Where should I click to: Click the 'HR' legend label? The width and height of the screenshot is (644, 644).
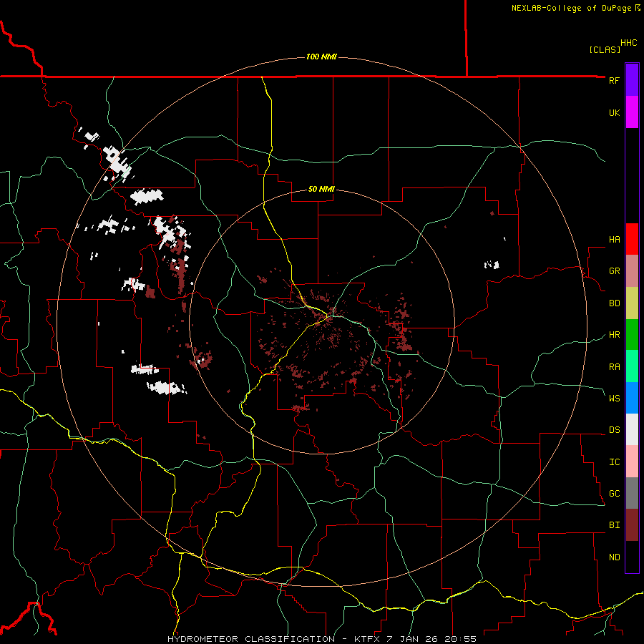614,335
